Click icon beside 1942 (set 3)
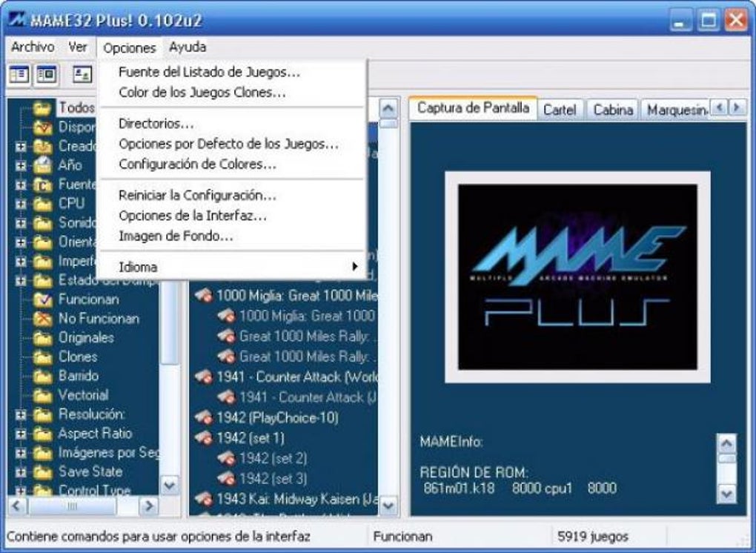756x553 pixels. (x=226, y=478)
